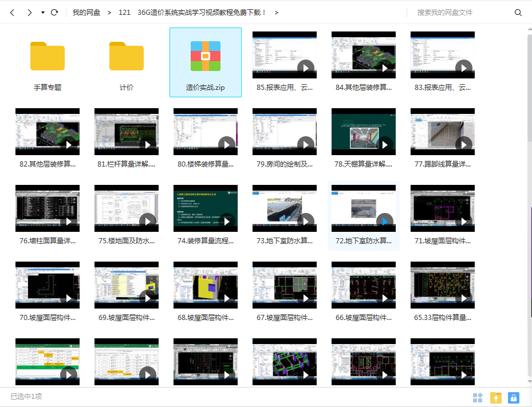Select file name 74.装修算量流程...
Screen dimensions: 532x407
coord(206,241)
